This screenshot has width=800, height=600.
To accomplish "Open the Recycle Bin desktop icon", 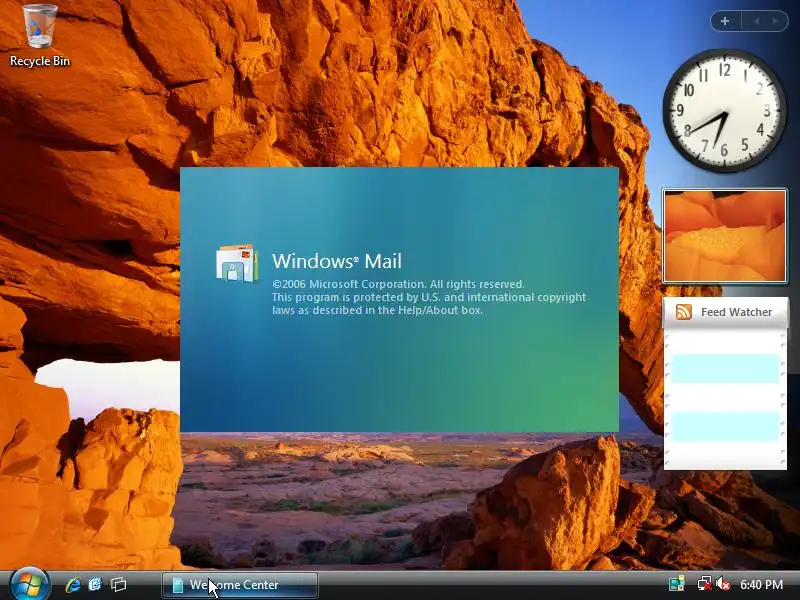I will pos(40,35).
